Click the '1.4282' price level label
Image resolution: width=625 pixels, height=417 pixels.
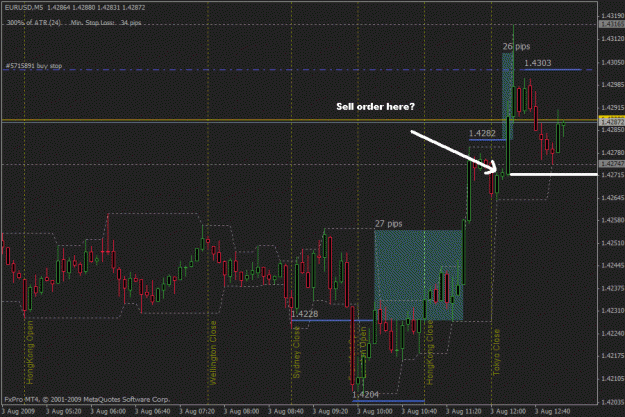[482, 134]
